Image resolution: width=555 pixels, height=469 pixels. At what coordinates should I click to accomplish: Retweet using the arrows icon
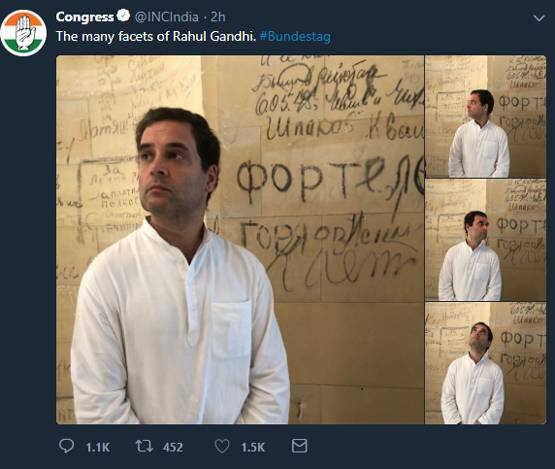coord(144,446)
